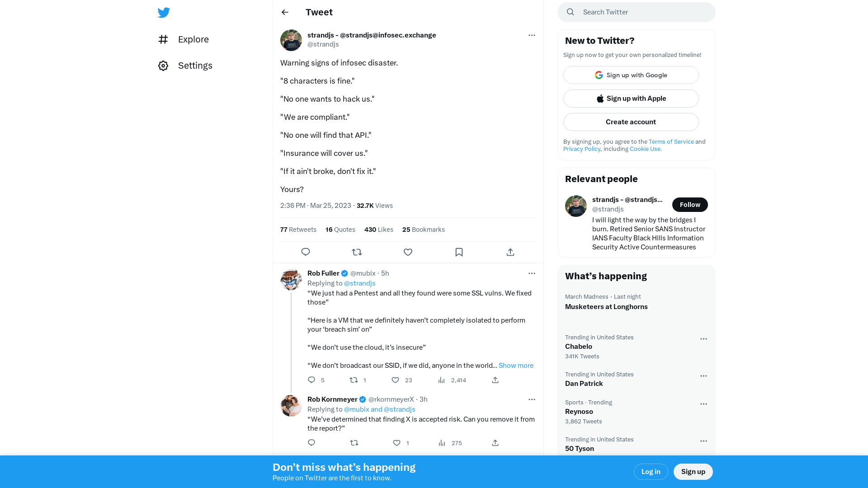Click bookmark icon on strandjs tweet
Image resolution: width=868 pixels, height=488 pixels.
pyautogui.click(x=459, y=252)
